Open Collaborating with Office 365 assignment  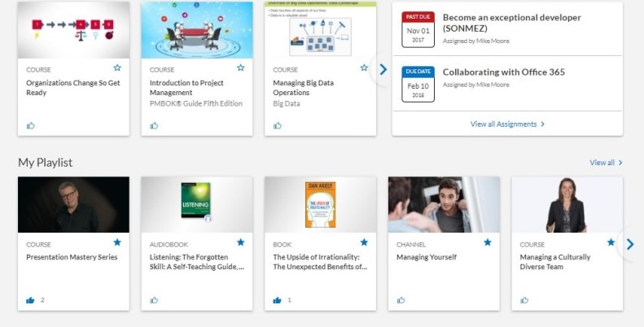coord(503,72)
